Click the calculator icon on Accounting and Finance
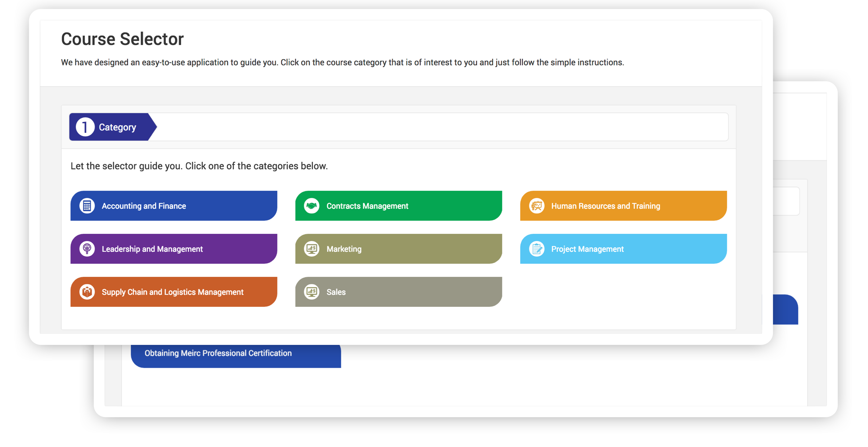The image size is (868, 447). pos(87,206)
